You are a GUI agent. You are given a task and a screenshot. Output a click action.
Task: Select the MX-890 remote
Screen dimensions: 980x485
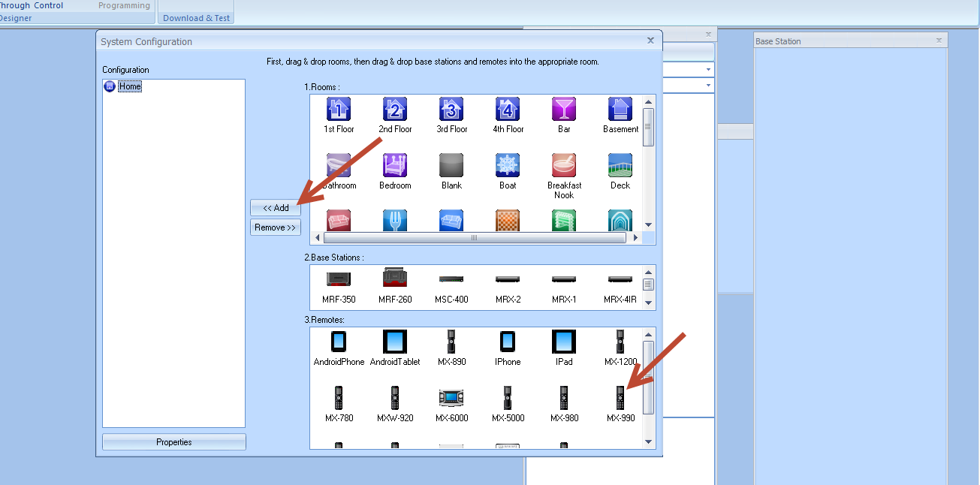(451, 342)
